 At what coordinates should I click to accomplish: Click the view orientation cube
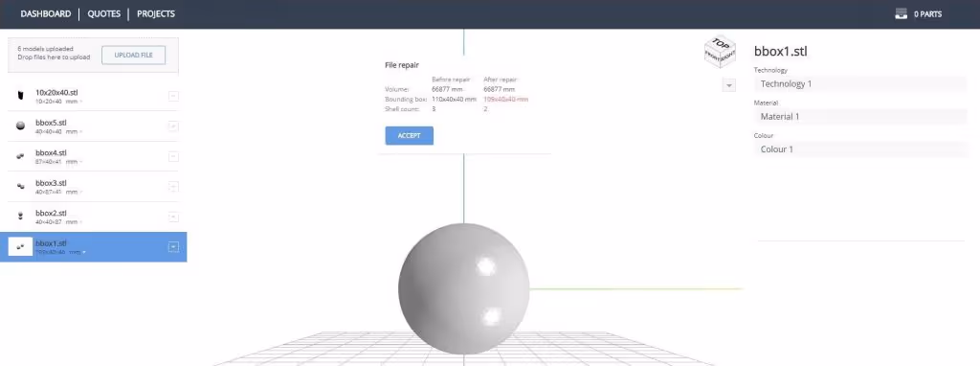coord(721,52)
